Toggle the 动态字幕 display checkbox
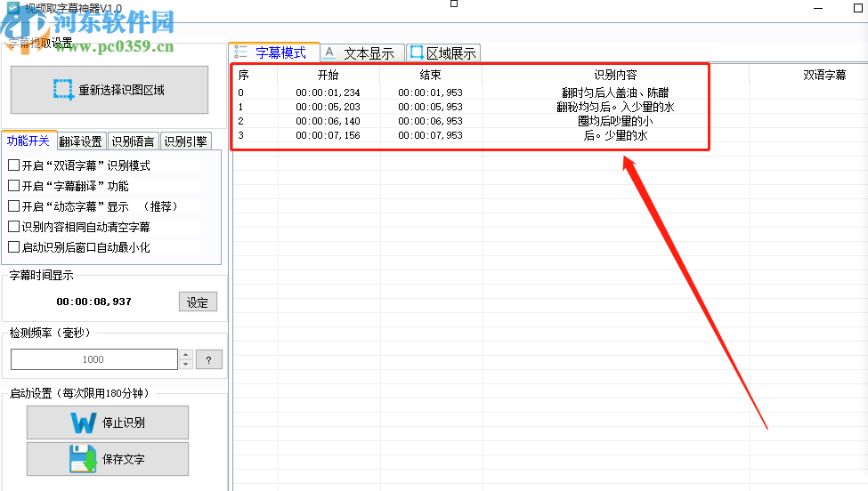Screen dimensions: 868x491 pos(14,205)
